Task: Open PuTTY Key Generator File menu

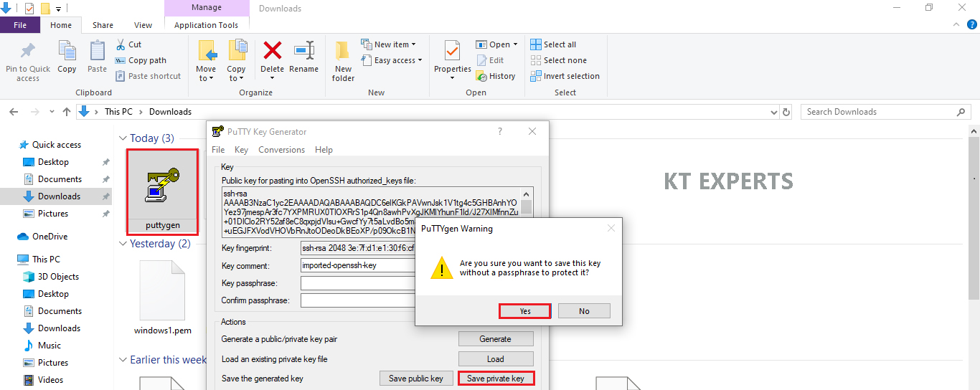Action: coord(218,150)
